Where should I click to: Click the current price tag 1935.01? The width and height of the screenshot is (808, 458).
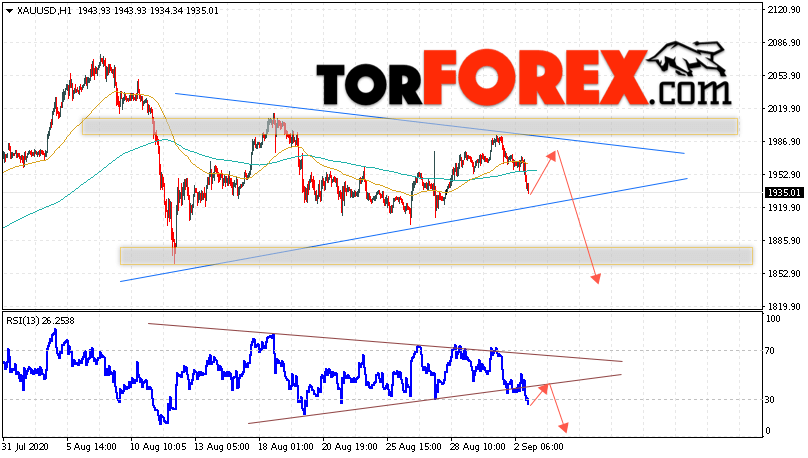click(784, 193)
